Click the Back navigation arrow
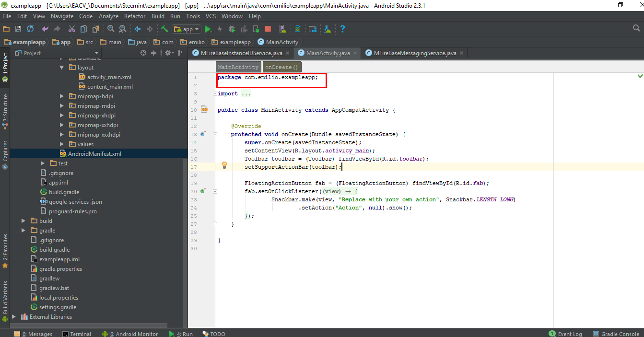 pos(138,29)
